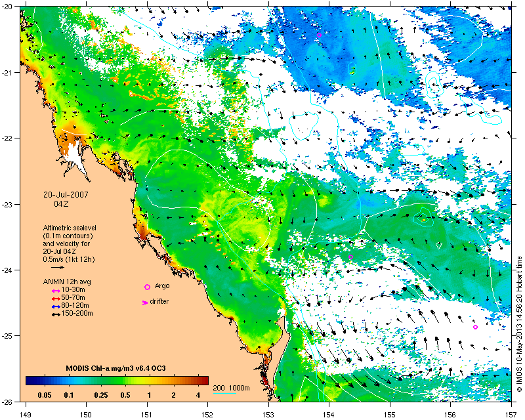The image size is (525, 420).
Task: Click the Argo float marker near 23.8S 154.4E
Action: pos(350,257)
